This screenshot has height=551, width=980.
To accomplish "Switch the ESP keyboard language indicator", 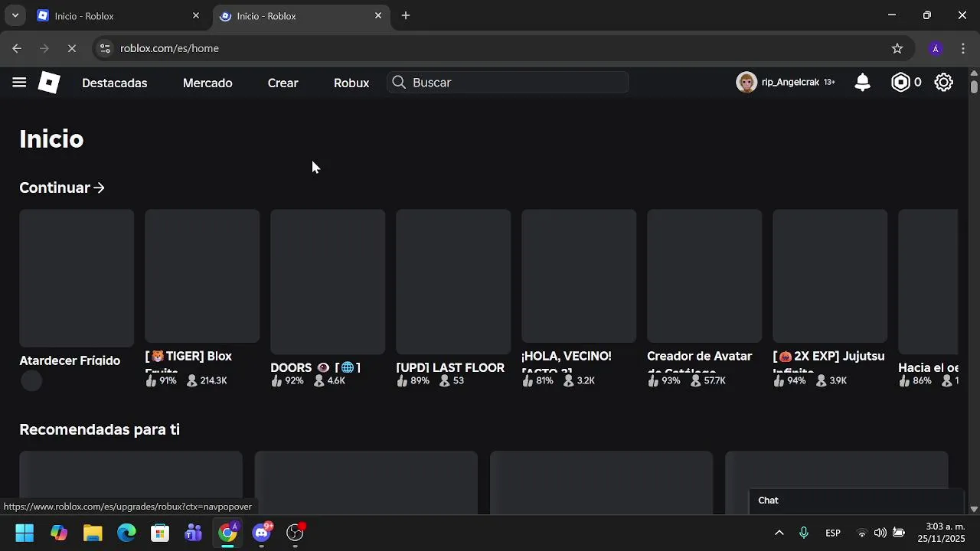I will [x=833, y=533].
